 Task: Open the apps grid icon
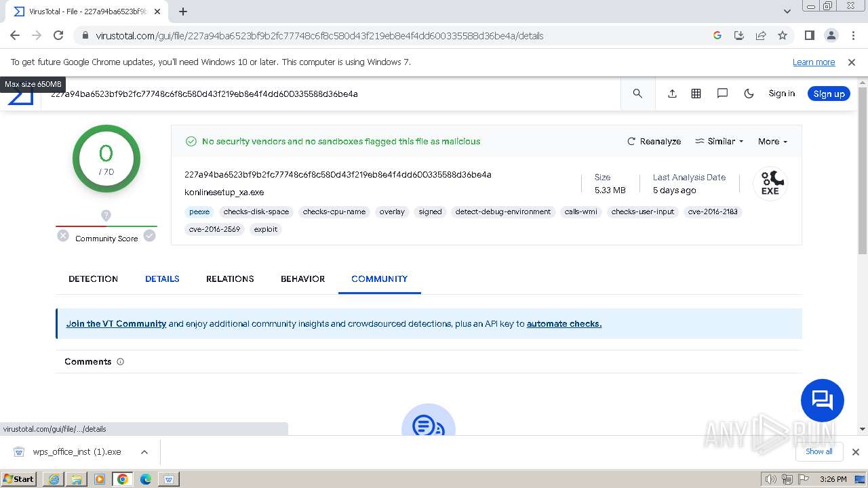pyautogui.click(x=696, y=94)
